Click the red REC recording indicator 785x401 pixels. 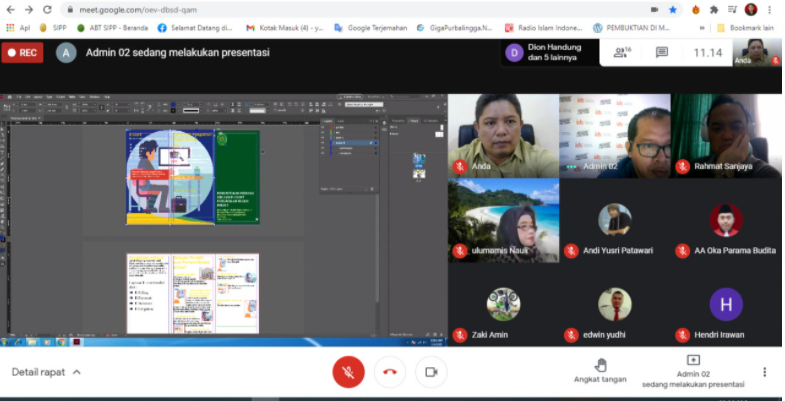23,53
